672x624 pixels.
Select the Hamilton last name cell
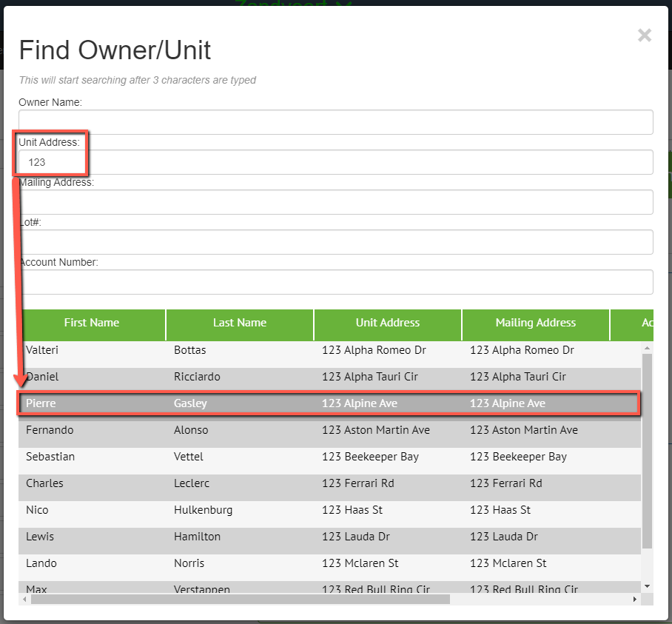click(197, 536)
